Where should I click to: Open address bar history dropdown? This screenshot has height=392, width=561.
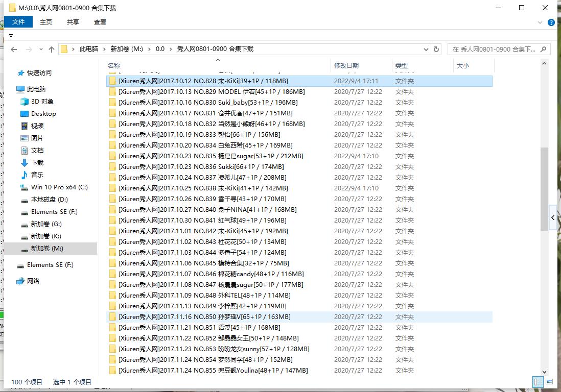426,50
